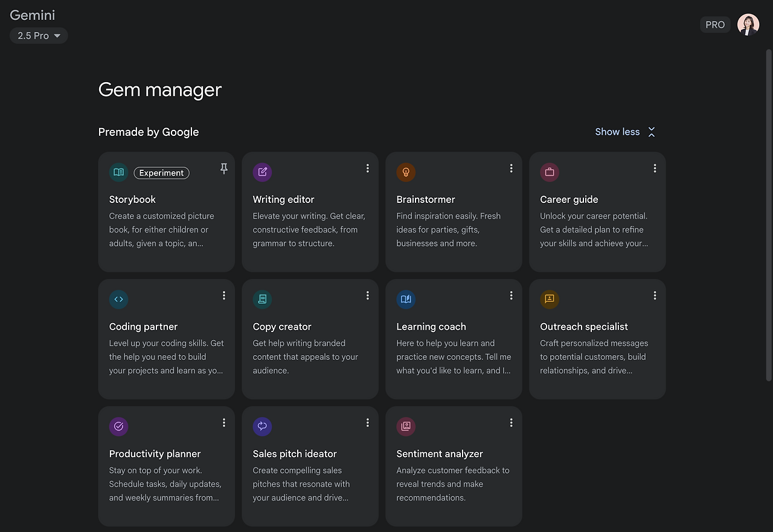Open the 2.5 Pro model dropdown
773x532 pixels.
tap(39, 36)
